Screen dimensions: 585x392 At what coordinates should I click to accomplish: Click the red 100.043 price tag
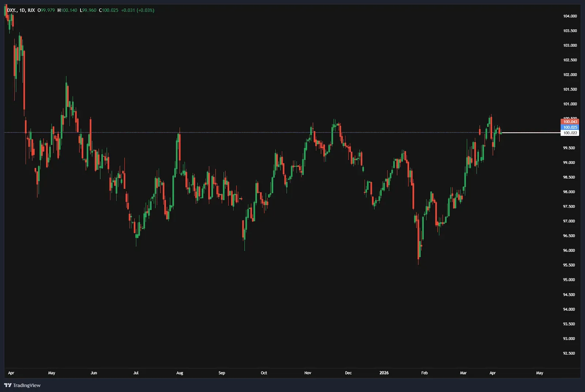(570, 122)
